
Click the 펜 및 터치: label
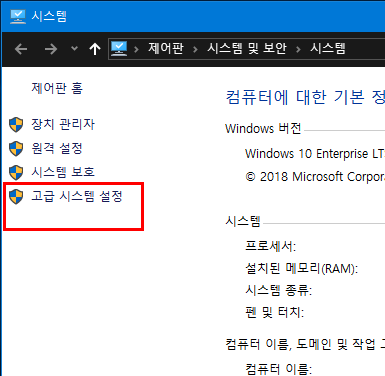275,312
